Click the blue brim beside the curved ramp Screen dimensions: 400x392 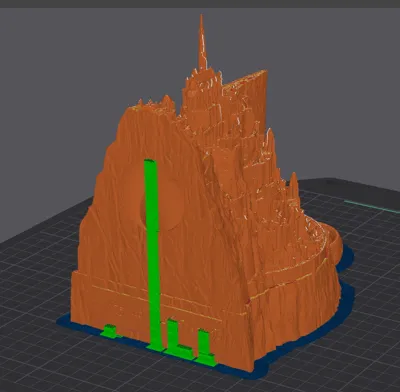click(347, 259)
